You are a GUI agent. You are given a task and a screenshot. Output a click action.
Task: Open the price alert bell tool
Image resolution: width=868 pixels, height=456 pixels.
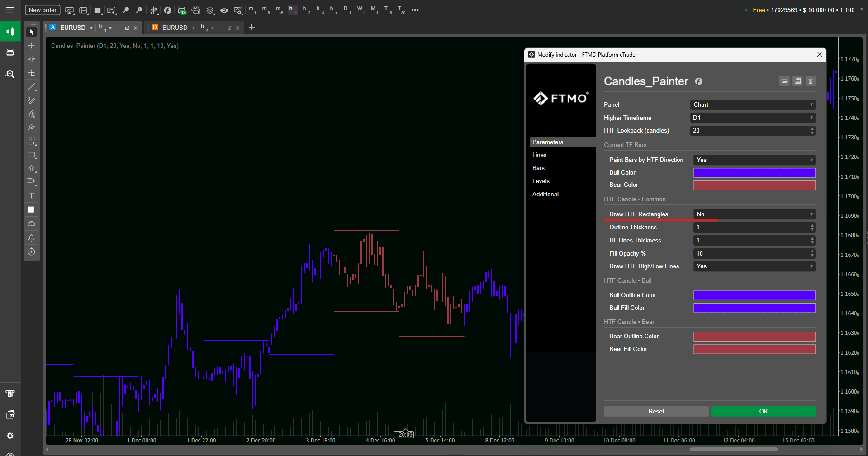(x=31, y=238)
